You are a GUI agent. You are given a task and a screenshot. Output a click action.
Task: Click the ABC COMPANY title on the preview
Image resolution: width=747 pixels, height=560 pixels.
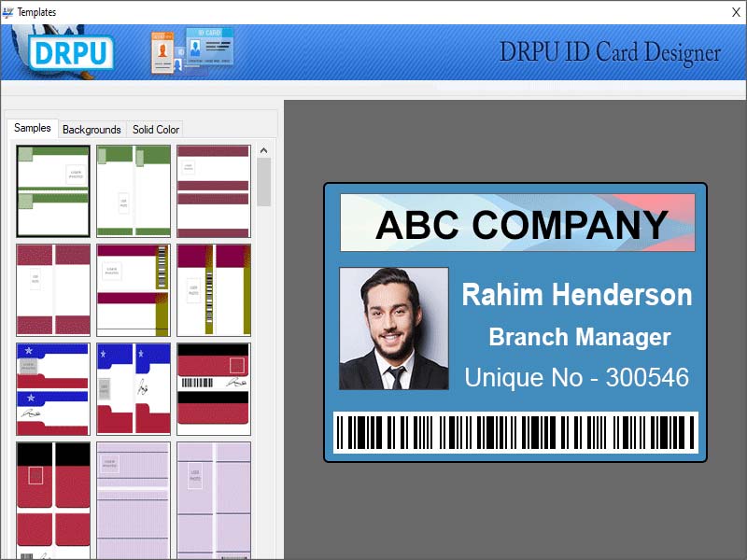[x=523, y=224]
